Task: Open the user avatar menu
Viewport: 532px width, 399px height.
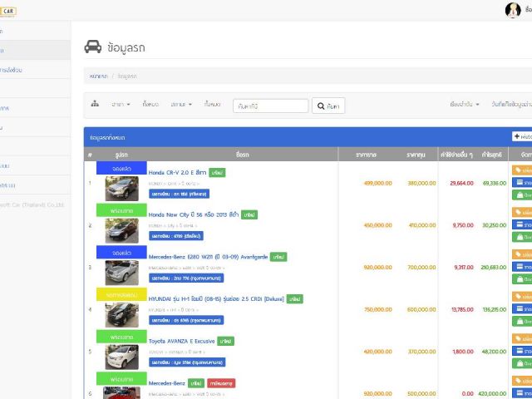Action: (513, 10)
